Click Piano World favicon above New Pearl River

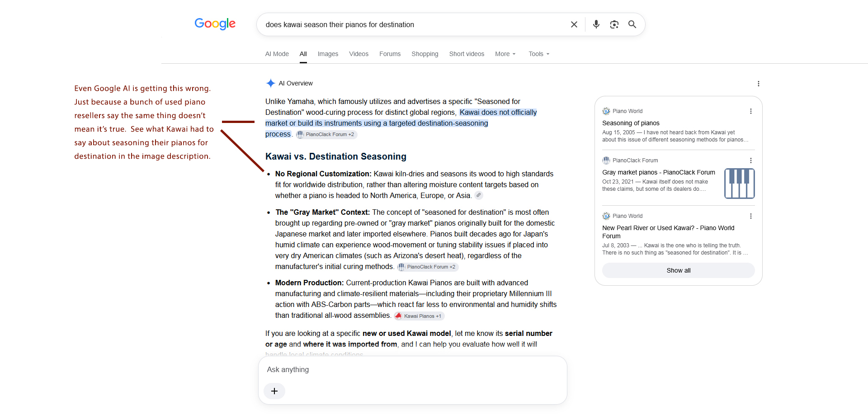606,216
